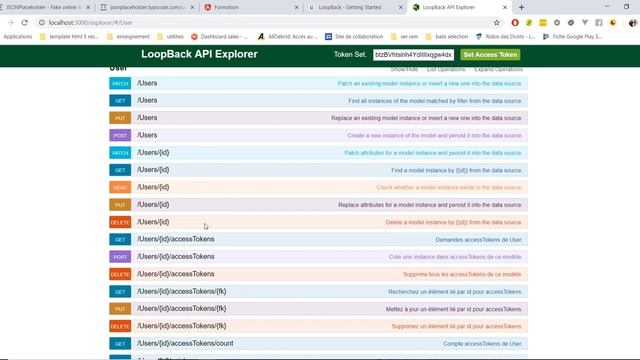Image resolution: width=640 pixels, height=360 pixels.
Task: Open 'Delete a model instance by {{id}}' description
Action: point(453,222)
